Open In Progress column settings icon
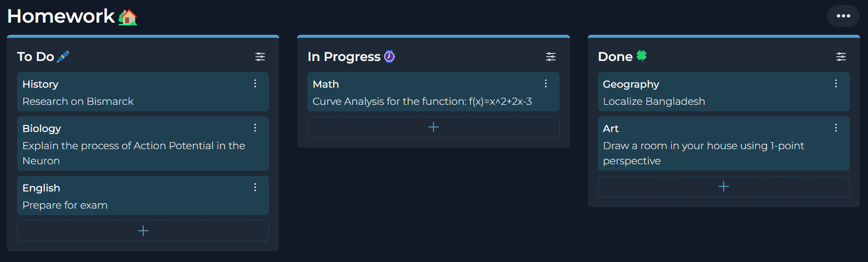 pos(551,56)
